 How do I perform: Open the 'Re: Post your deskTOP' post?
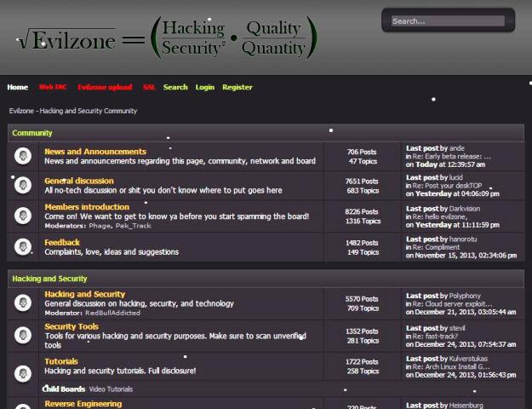pyautogui.click(x=447, y=186)
